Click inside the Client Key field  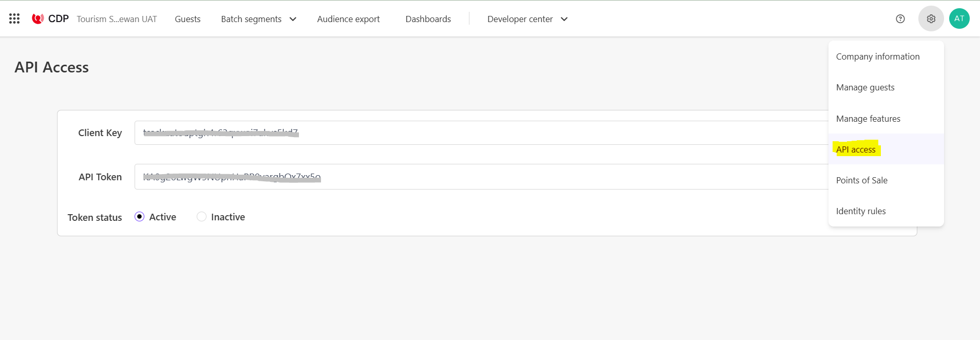coord(481,133)
